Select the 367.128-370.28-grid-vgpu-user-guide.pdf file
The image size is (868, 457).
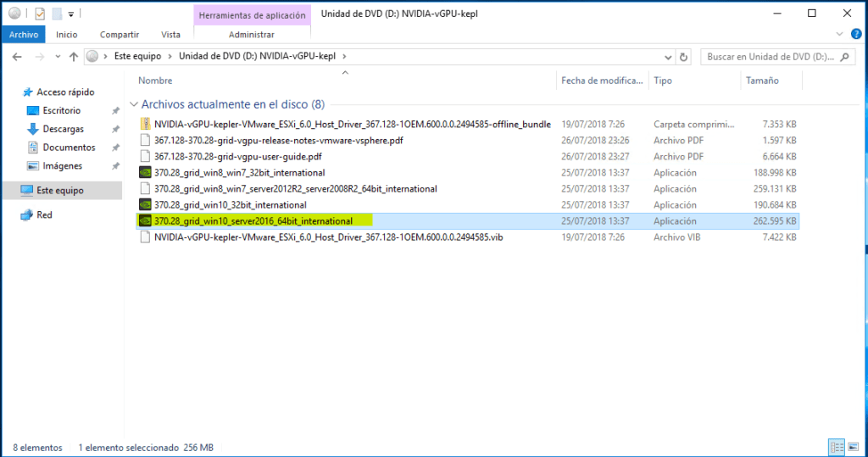pos(238,156)
